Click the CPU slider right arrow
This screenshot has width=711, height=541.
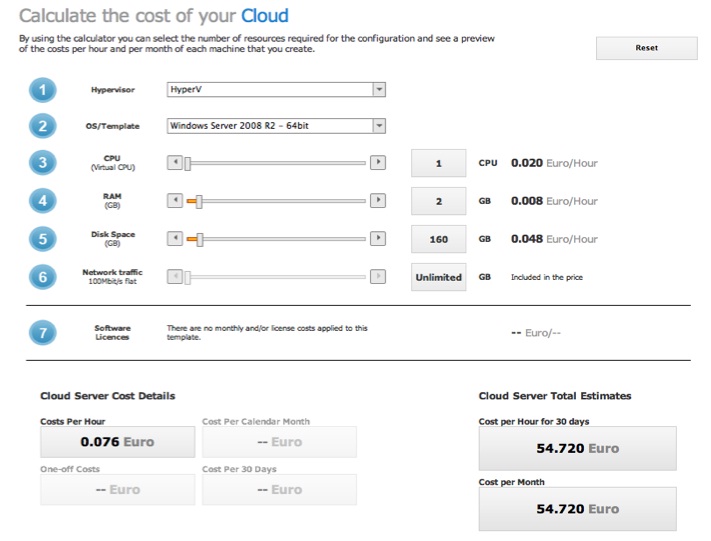(378, 162)
